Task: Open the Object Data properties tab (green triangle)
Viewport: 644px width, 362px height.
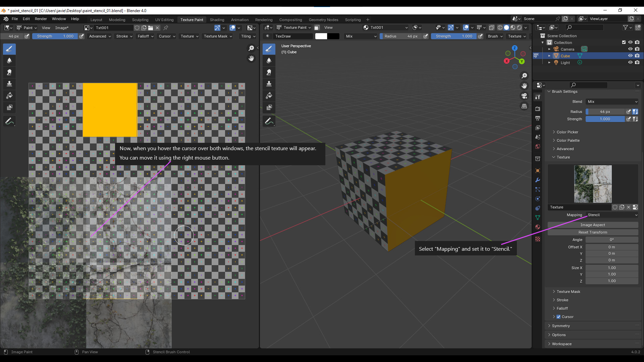Action: pos(538,218)
